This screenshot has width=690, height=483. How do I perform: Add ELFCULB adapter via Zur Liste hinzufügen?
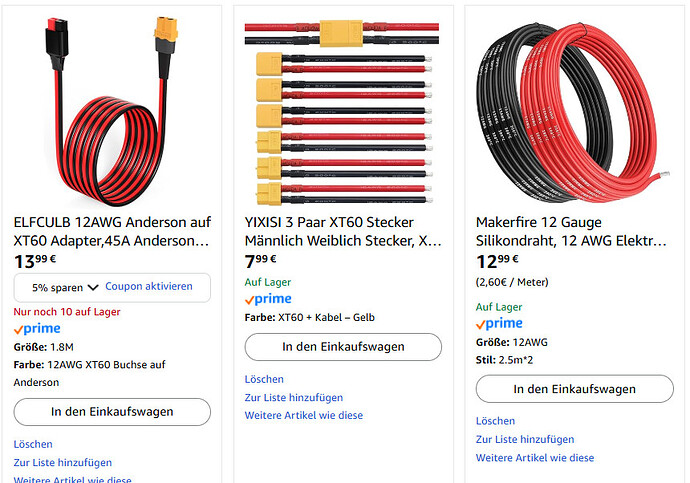coord(63,462)
